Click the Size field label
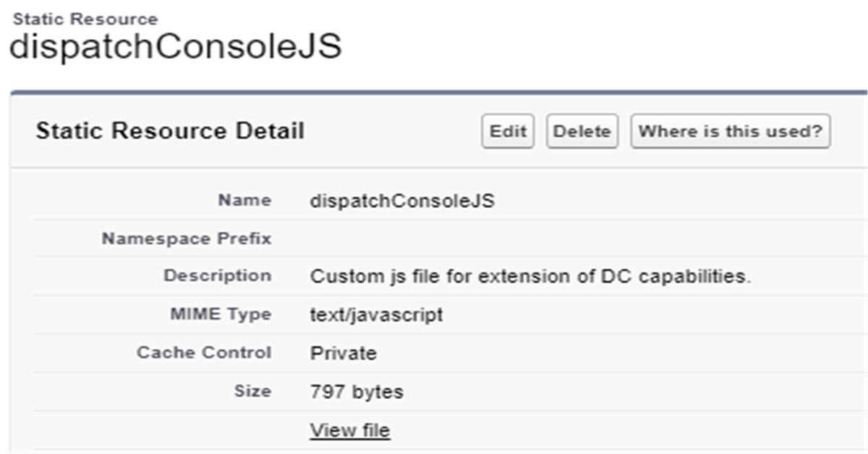Viewport: 868px width, 454px height. (252, 391)
